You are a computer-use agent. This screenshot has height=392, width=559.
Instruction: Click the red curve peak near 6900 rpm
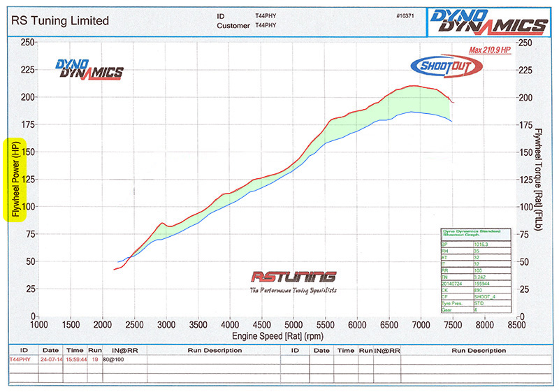414,85
